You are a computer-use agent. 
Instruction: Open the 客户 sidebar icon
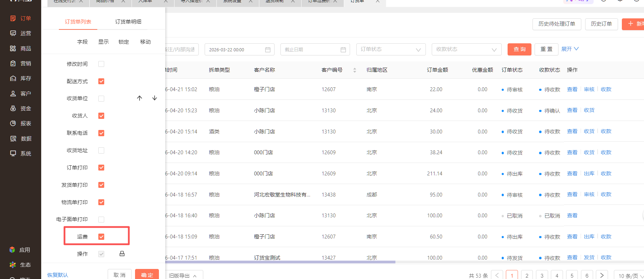click(13, 94)
